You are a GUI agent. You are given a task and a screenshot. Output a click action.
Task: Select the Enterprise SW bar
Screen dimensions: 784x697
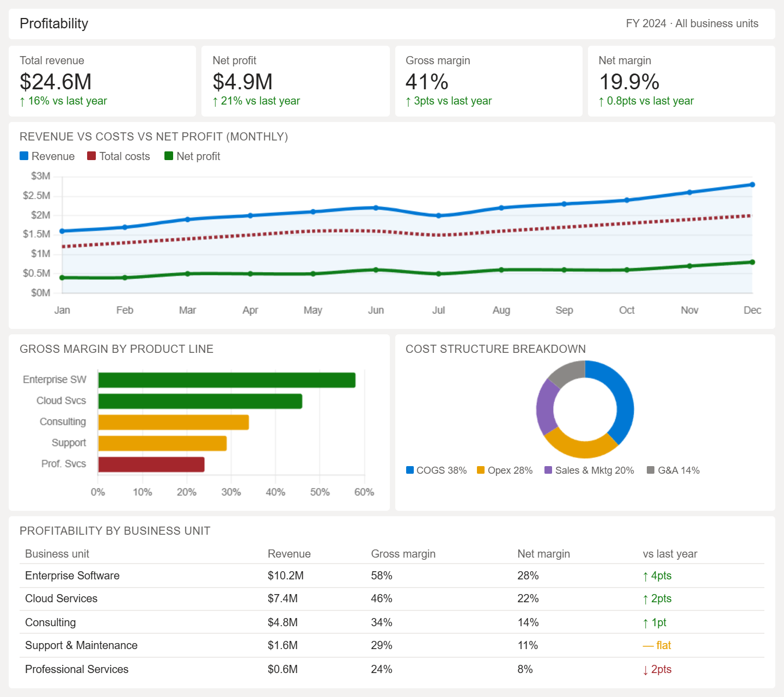point(226,380)
